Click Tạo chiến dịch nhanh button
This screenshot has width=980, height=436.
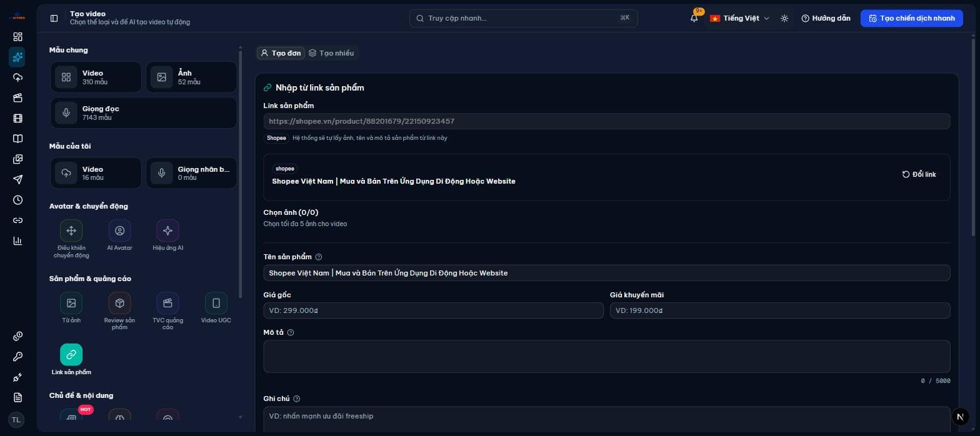pos(911,18)
